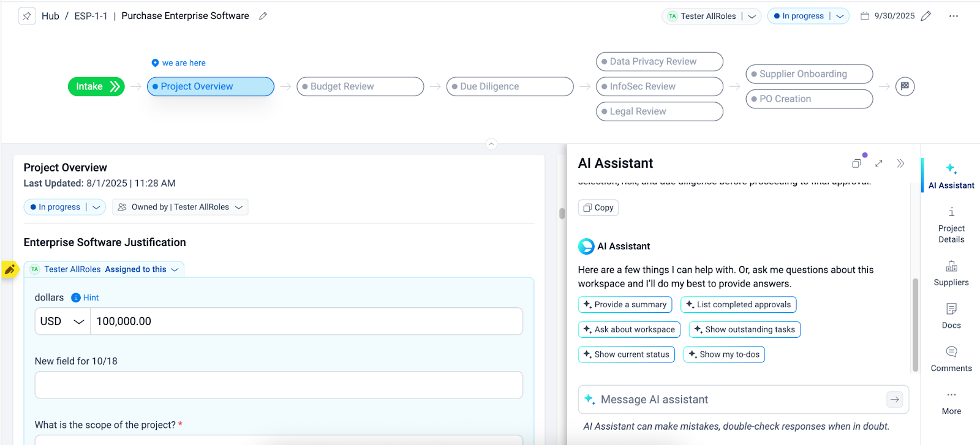Open the Docs sidebar tab
This screenshot has width=980, height=445.
(x=951, y=316)
